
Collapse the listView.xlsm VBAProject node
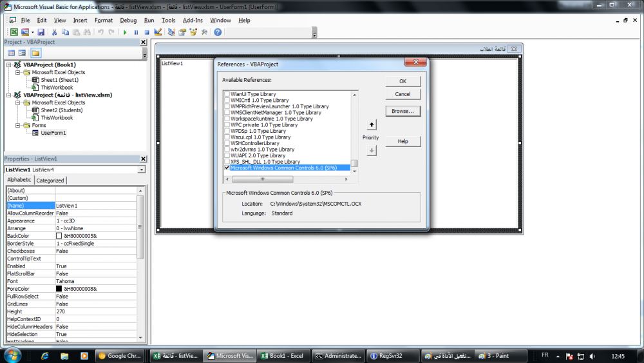[8, 95]
